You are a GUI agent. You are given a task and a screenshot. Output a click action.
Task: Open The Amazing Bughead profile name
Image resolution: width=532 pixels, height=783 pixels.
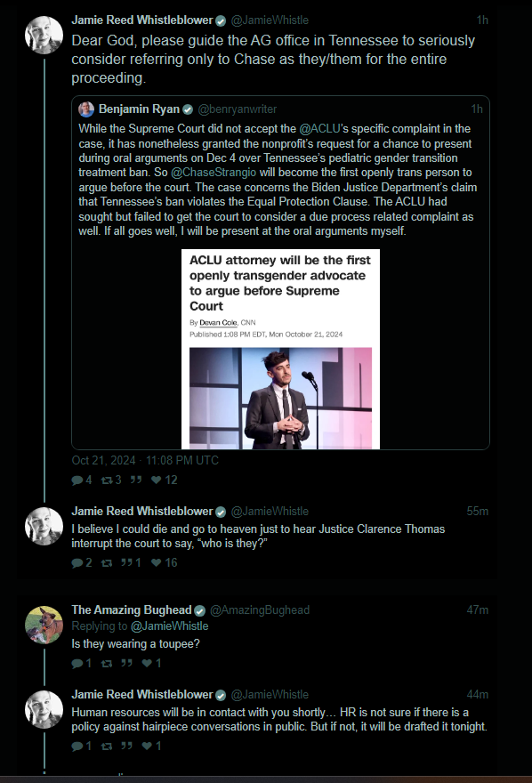pos(132,610)
